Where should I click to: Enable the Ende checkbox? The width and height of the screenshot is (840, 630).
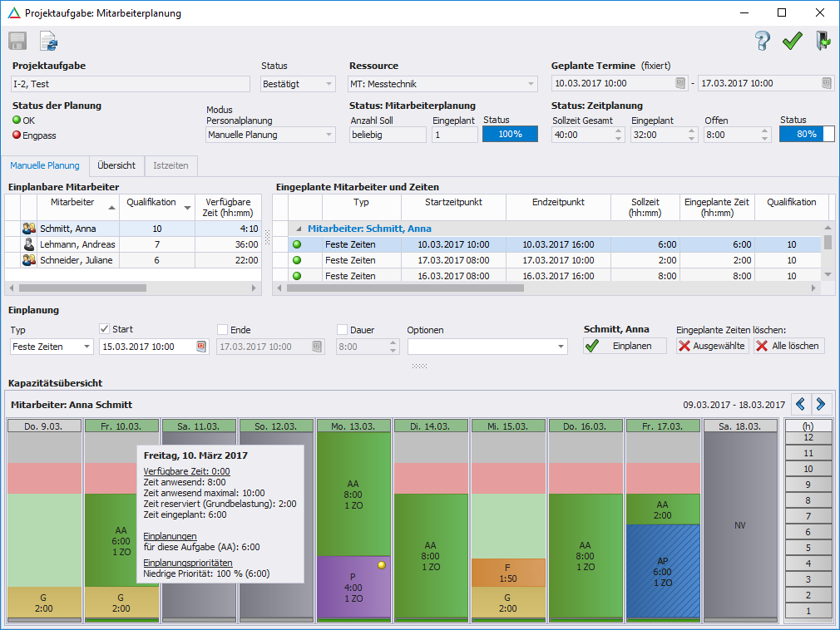(x=222, y=329)
